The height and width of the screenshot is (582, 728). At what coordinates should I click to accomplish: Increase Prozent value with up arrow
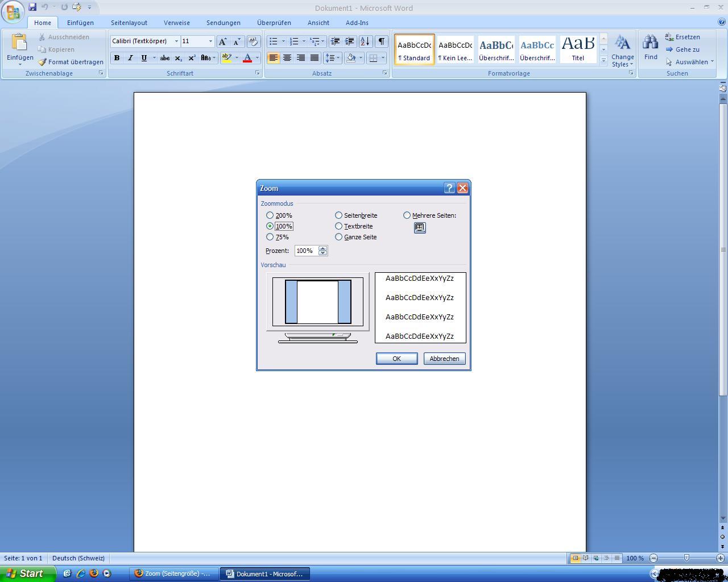point(323,248)
